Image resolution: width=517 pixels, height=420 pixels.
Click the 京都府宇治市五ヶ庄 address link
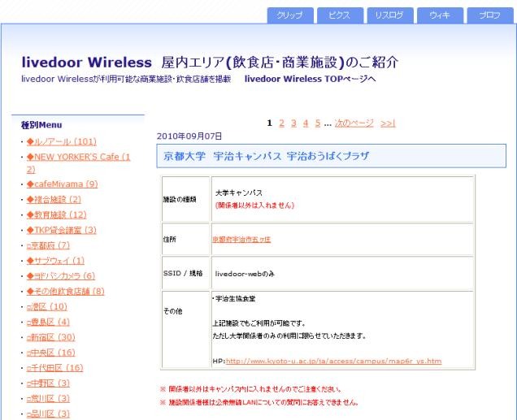242,240
